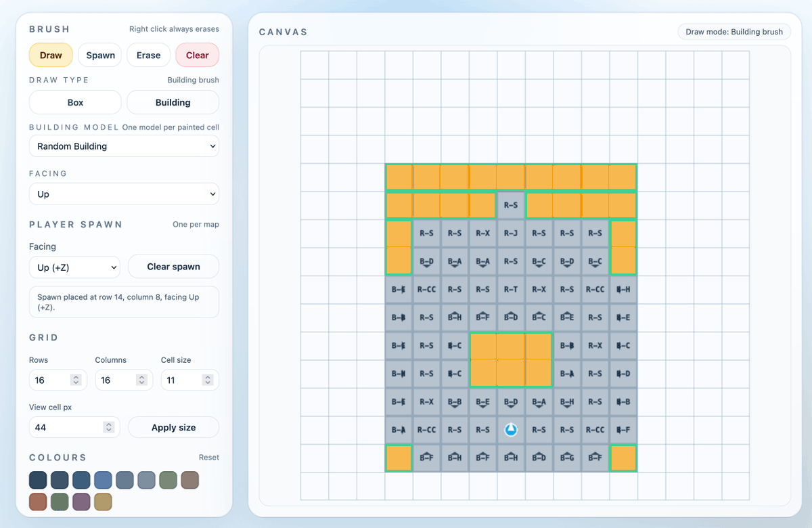Activate the Draw brush mode

click(x=51, y=56)
